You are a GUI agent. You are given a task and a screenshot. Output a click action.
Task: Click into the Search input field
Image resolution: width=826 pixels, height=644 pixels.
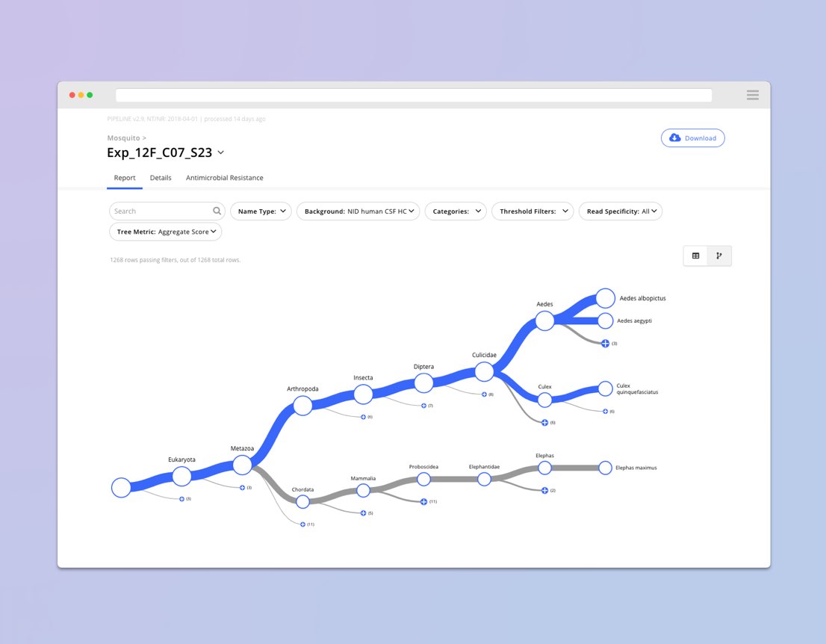point(161,211)
